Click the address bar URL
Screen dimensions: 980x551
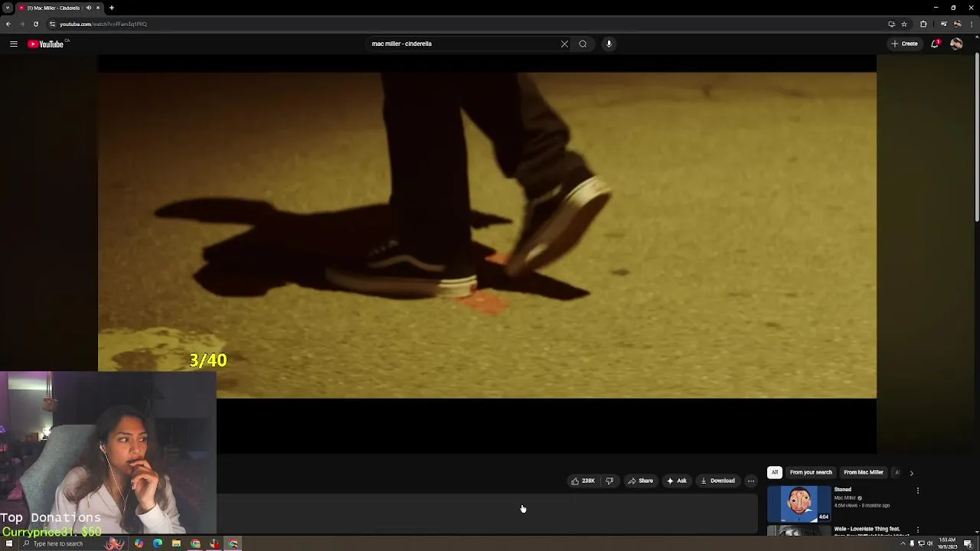pos(103,24)
